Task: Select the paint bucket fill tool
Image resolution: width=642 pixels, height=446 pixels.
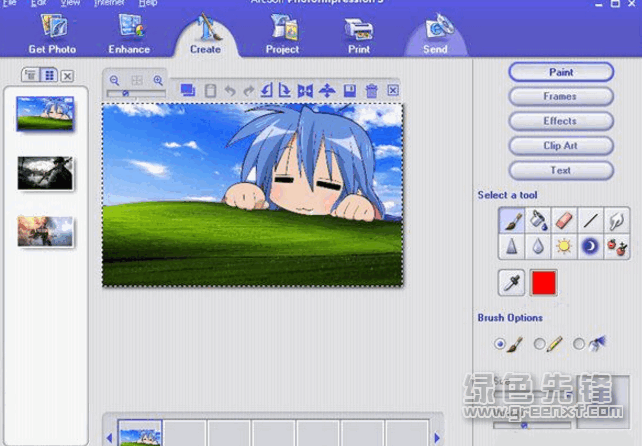Action: [538, 220]
